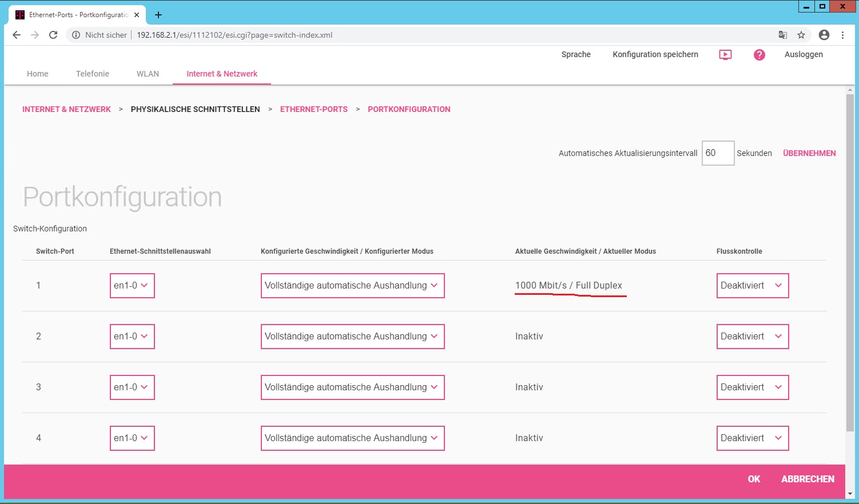Image resolution: width=859 pixels, height=504 pixels.
Task: Open port 1 speed mode dropdown
Action: tap(352, 286)
